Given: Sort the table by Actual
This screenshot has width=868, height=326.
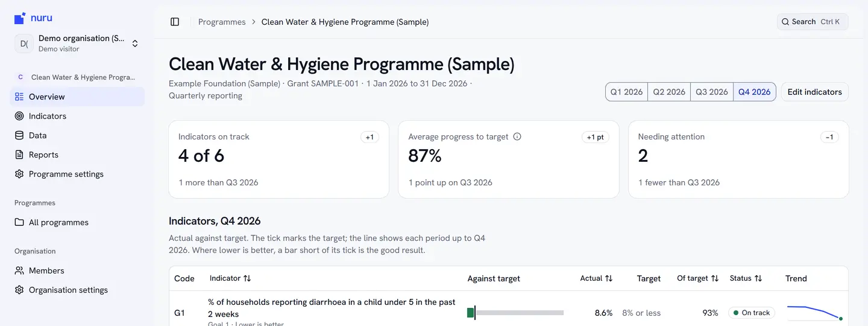Looking at the screenshot, I should click(x=596, y=278).
